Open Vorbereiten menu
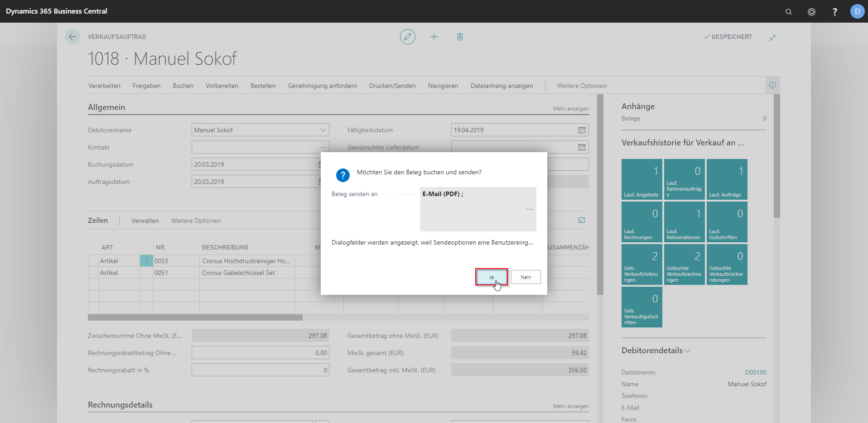Viewport: 868px width, 423px height. [222, 86]
